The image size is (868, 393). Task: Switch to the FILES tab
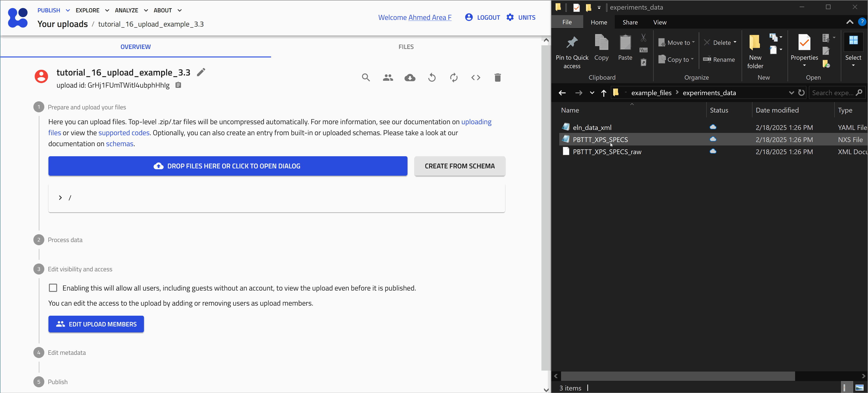(x=406, y=47)
